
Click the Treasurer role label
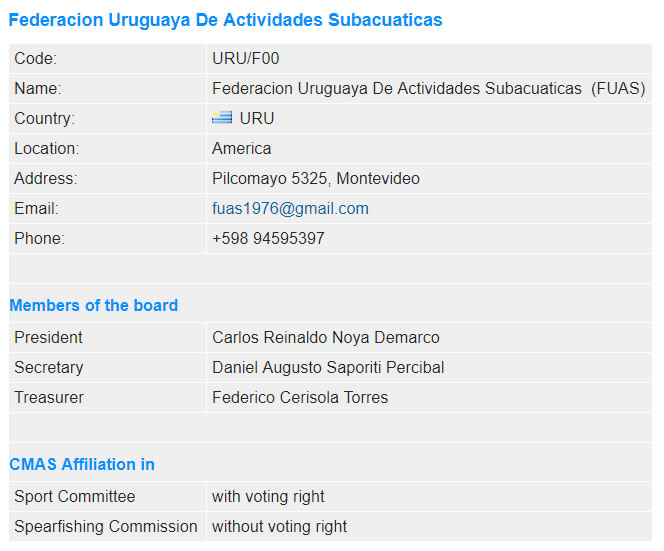[49, 398]
